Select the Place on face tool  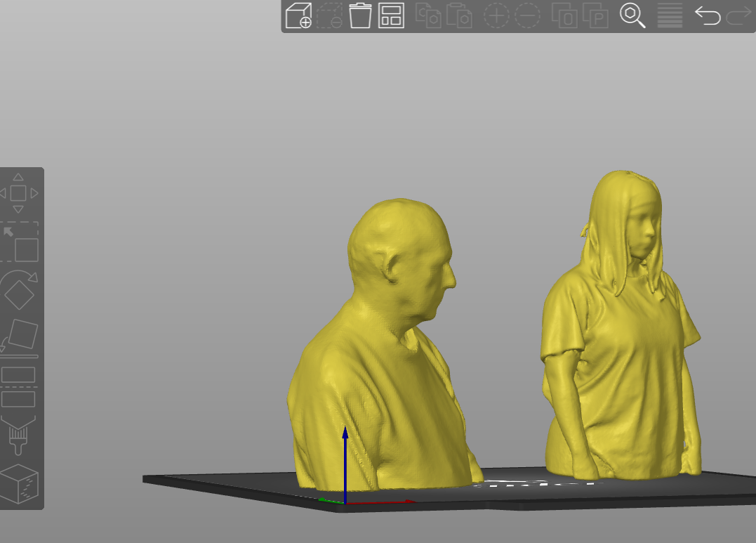[x=19, y=339]
